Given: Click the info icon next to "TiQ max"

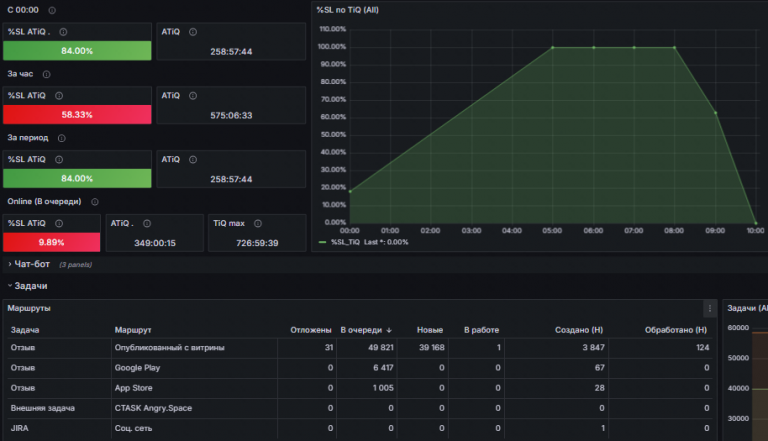Looking at the screenshot, I should click(258, 223).
